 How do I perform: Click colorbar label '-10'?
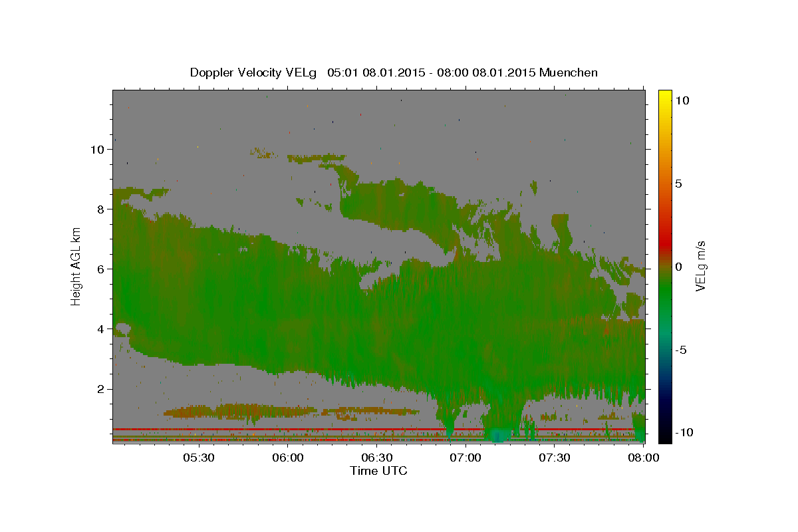(685, 432)
